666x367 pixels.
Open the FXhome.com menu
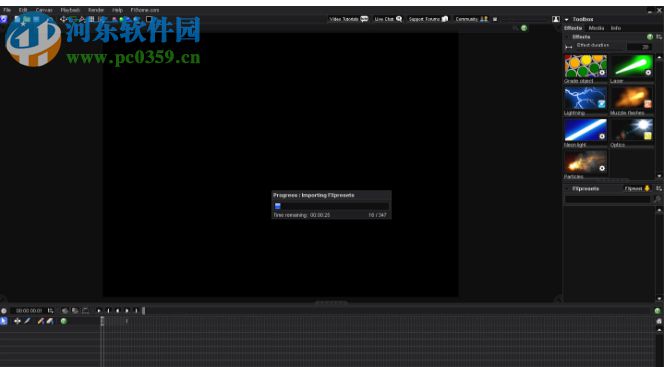point(145,10)
